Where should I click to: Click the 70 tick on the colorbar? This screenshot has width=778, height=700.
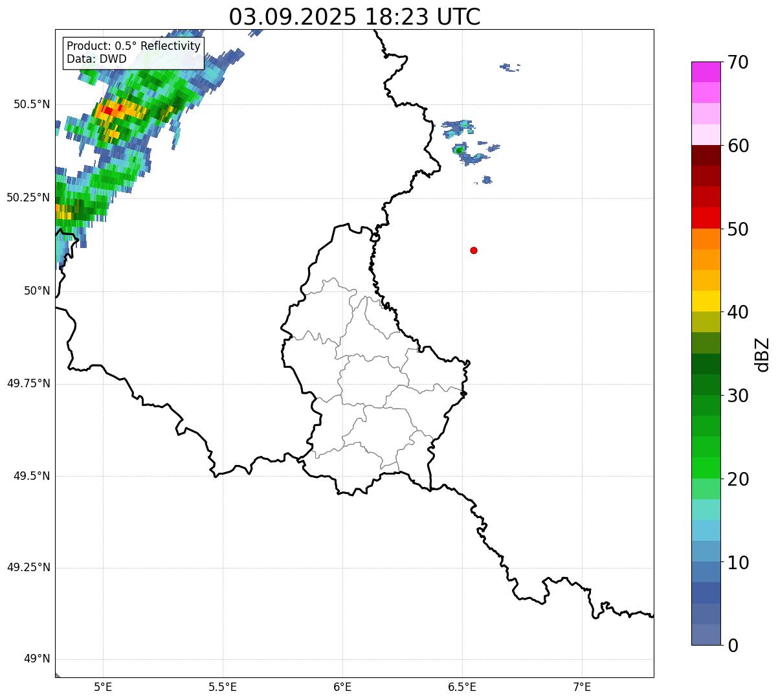tap(738, 62)
